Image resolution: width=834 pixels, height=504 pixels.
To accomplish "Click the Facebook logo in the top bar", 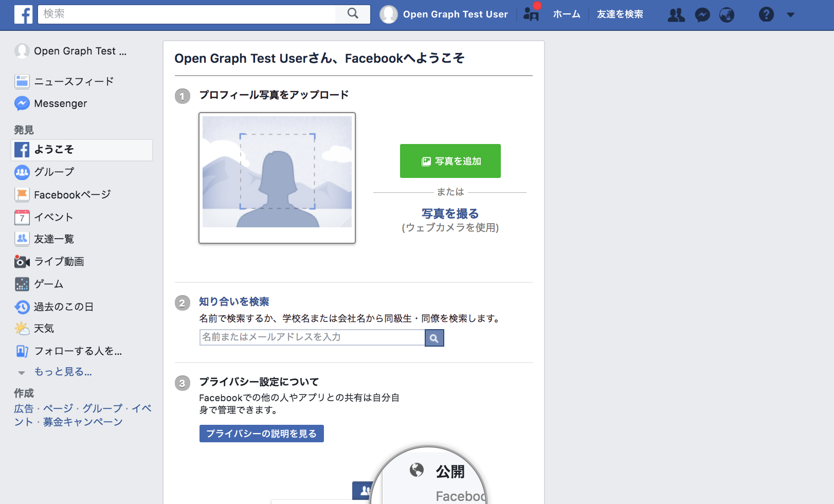I will 23,14.
